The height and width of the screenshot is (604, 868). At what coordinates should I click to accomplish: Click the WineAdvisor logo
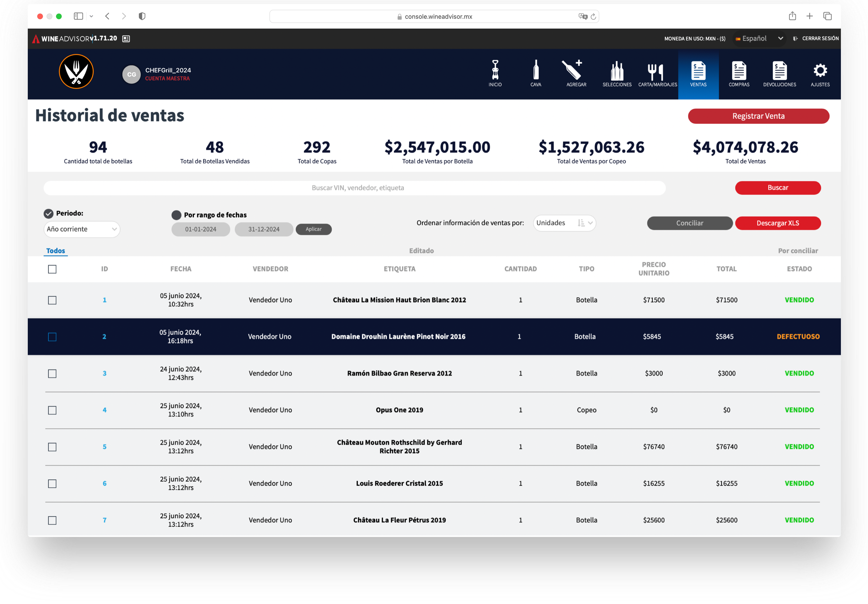tap(61, 39)
